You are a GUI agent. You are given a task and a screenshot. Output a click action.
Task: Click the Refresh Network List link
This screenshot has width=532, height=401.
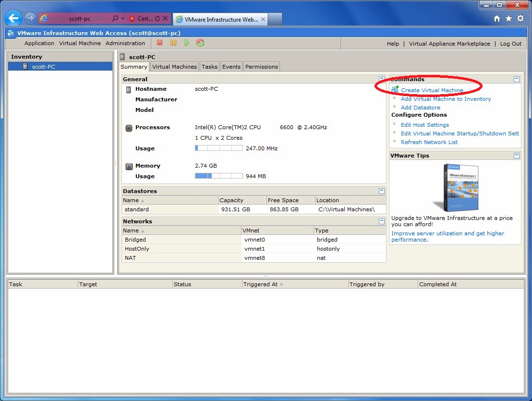coord(429,142)
